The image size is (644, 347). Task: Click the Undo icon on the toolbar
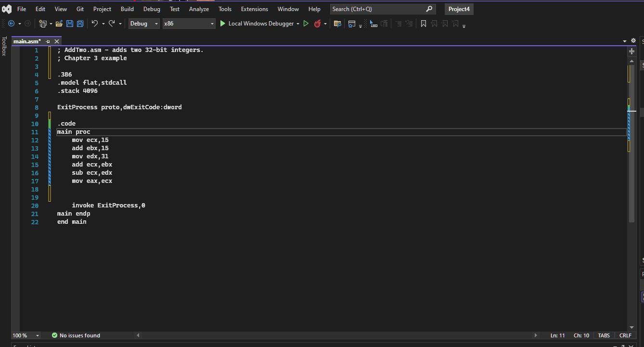point(94,23)
